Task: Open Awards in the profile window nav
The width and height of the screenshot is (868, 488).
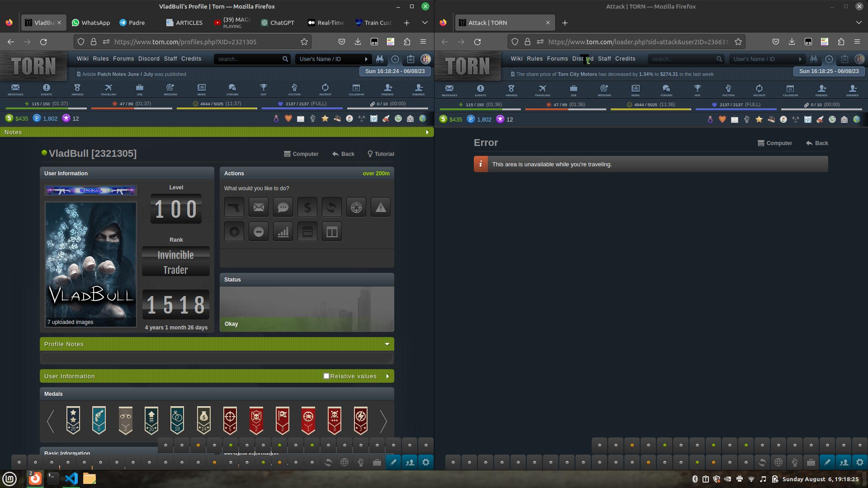Action: 77,89
